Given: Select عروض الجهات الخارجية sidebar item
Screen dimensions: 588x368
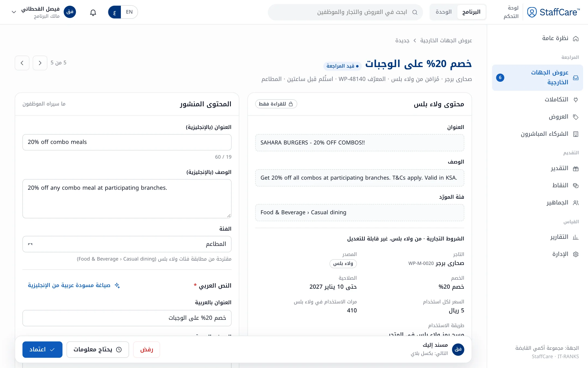Looking at the screenshot, I should pyautogui.click(x=538, y=77).
